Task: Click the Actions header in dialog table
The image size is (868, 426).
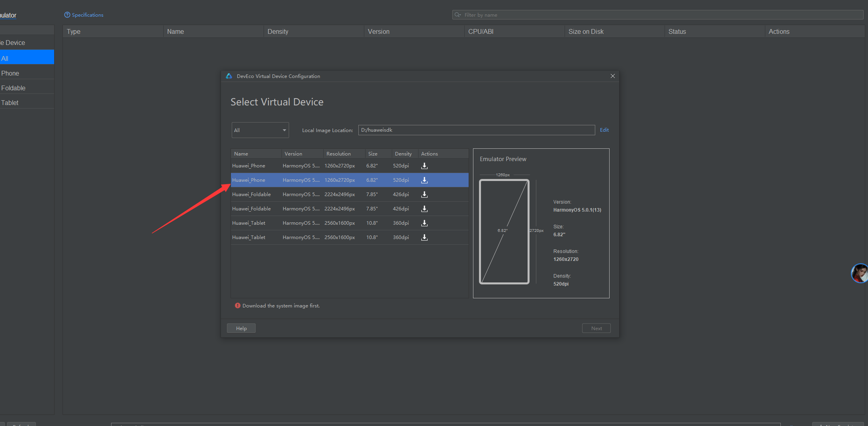Action: click(443, 154)
